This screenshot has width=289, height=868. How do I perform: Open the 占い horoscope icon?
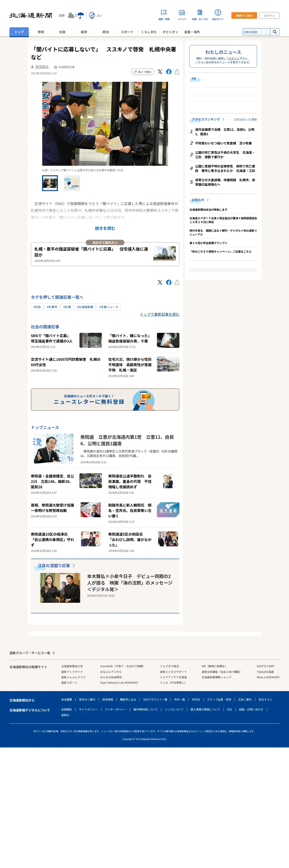(92, 15)
